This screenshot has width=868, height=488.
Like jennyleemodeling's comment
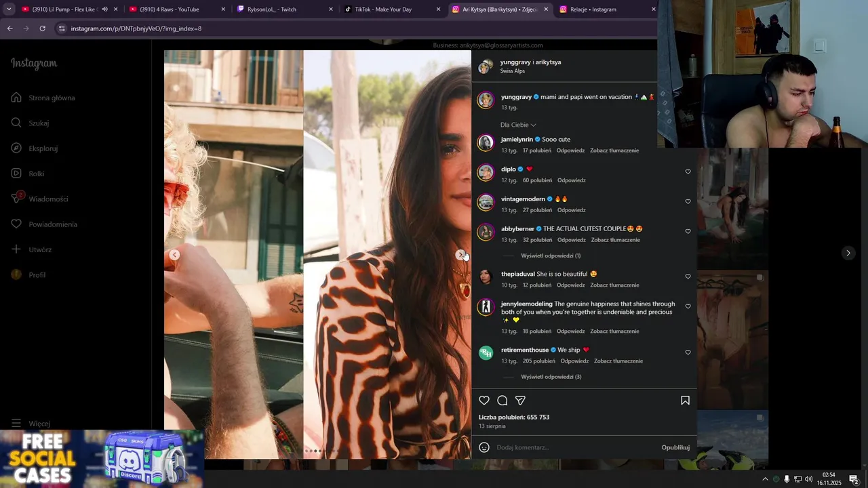tap(688, 306)
